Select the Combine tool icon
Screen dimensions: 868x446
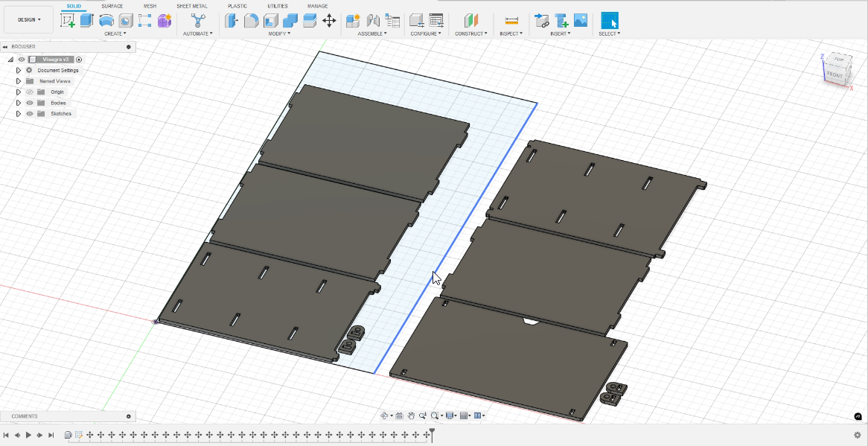coord(290,21)
